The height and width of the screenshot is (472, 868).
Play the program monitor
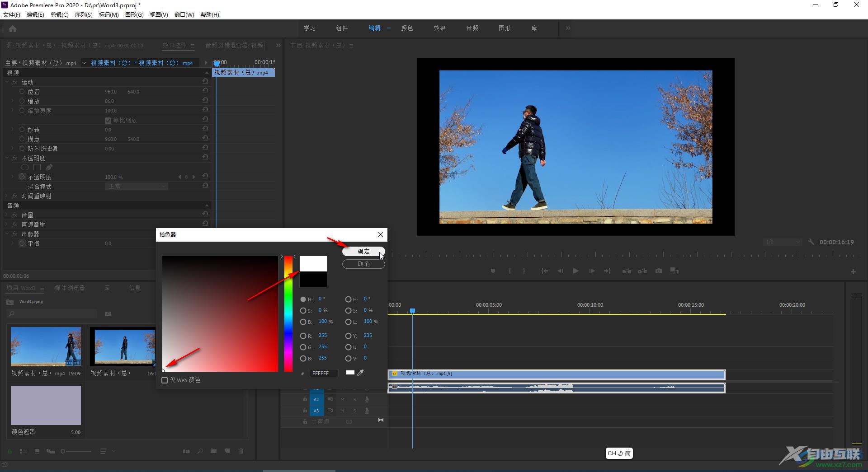[x=576, y=271]
